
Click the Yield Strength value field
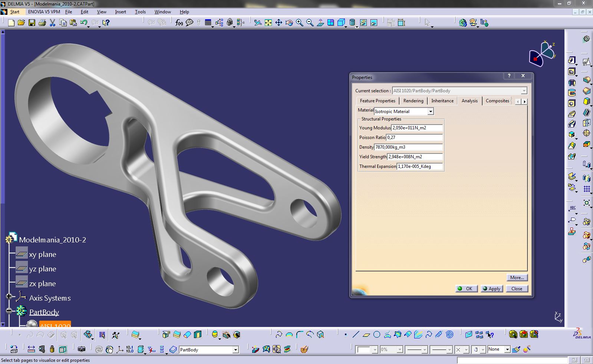click(x=415, y=157)
